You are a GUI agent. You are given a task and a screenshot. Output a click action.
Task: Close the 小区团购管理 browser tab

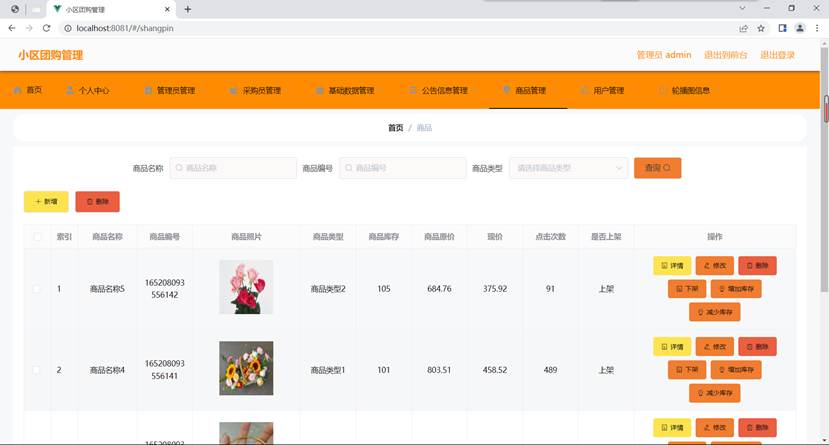167,9
